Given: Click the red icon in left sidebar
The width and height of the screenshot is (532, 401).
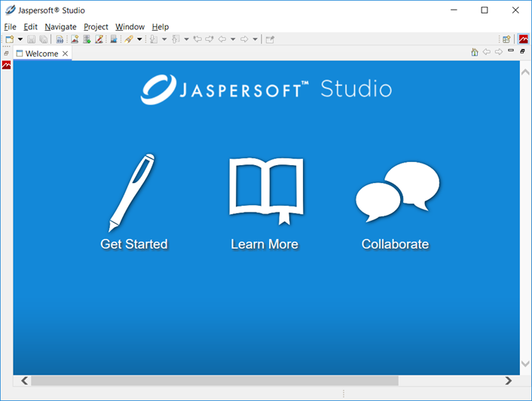Looking at the screenshot, I should click(x=6, y=66).
